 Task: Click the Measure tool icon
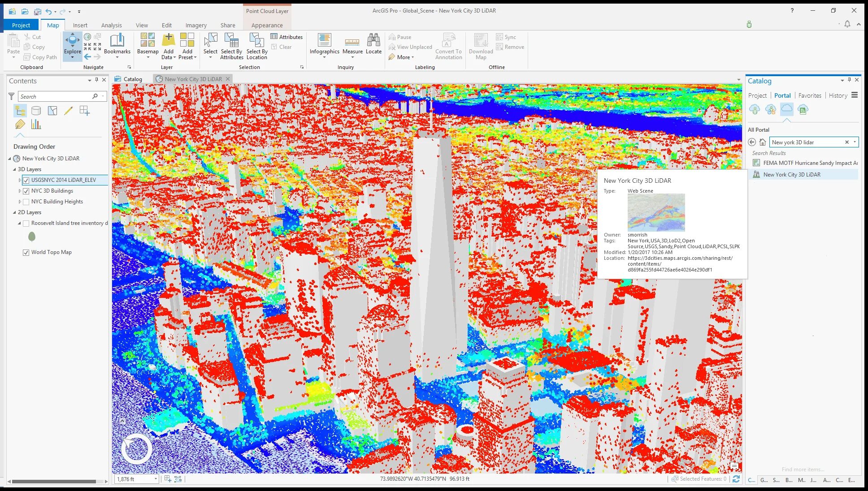pyautogui.click(x=352, y=42)
